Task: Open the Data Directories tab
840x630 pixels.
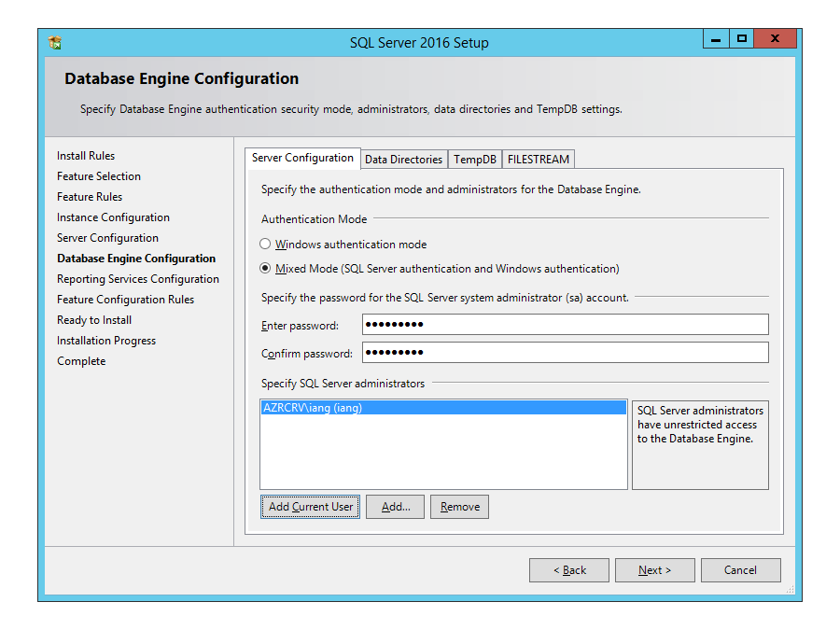Action: pyautogui.click(x=404, y=159)
